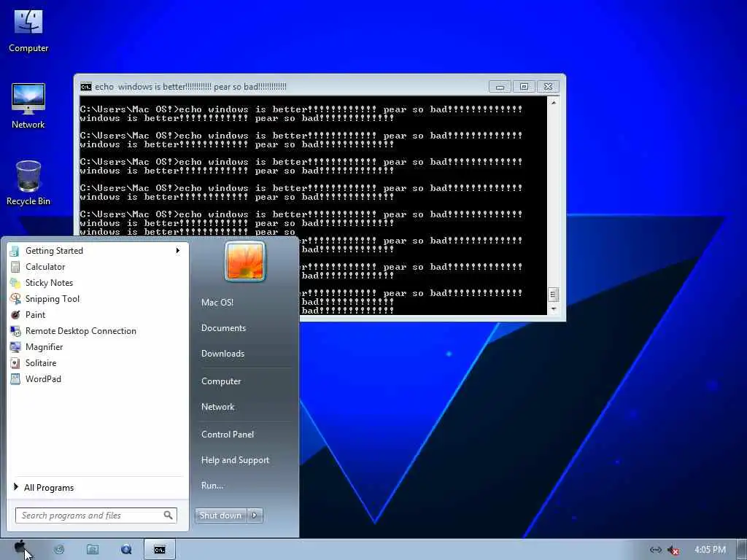Click the Magnifier icon in Start menu

pos(15,347)
